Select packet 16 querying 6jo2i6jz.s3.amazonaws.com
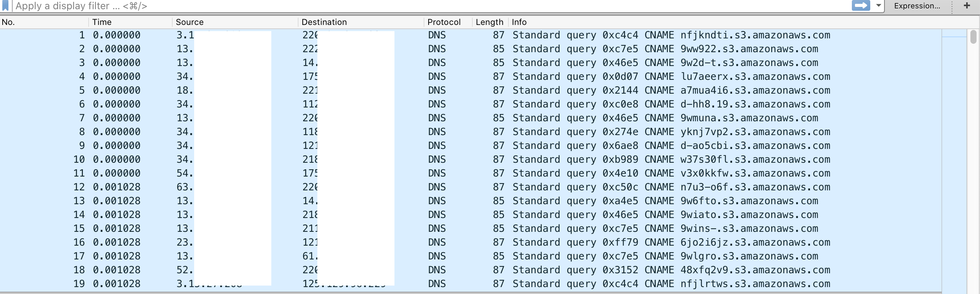The height and width of the screenshot is (294, 980). tap(471, 242)
